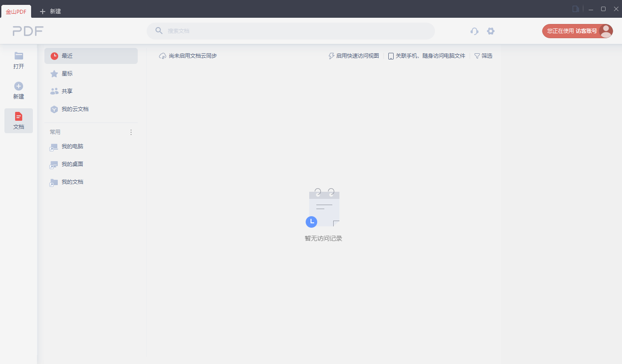Click inside the 搜索文档 search field
The image size is (622, 364).
click(x=291, y=31)
